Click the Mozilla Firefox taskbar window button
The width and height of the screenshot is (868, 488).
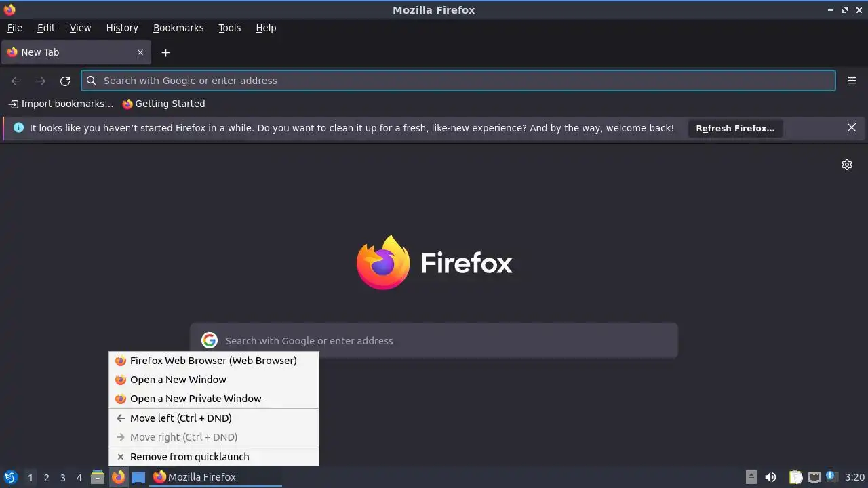click(216, 477)
